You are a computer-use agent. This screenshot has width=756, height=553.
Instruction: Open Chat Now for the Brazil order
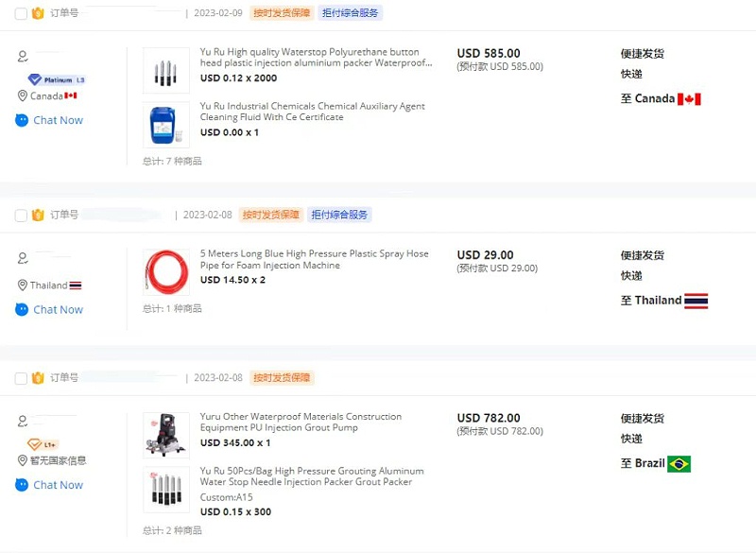coord(58,485)
